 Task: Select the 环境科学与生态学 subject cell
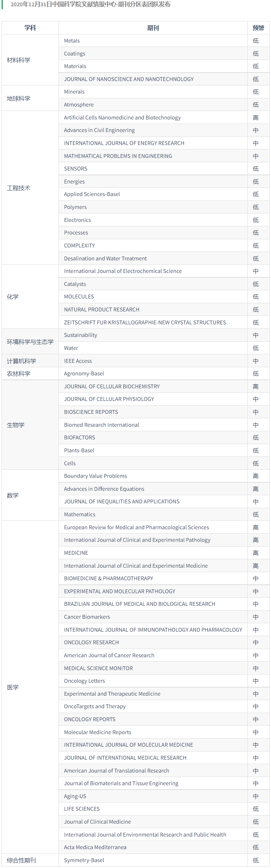pos(30,342)
